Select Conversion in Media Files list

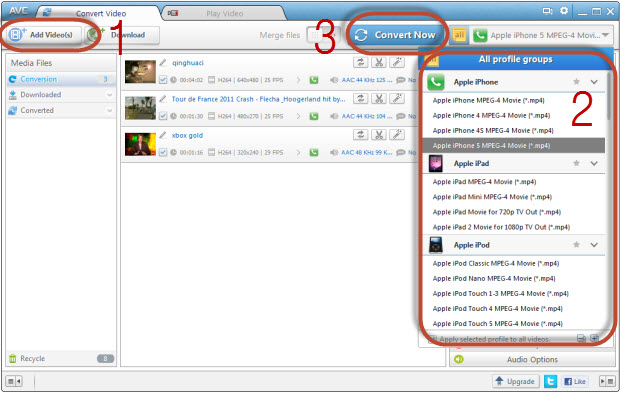pyautogui.click(x=61, y=79)
